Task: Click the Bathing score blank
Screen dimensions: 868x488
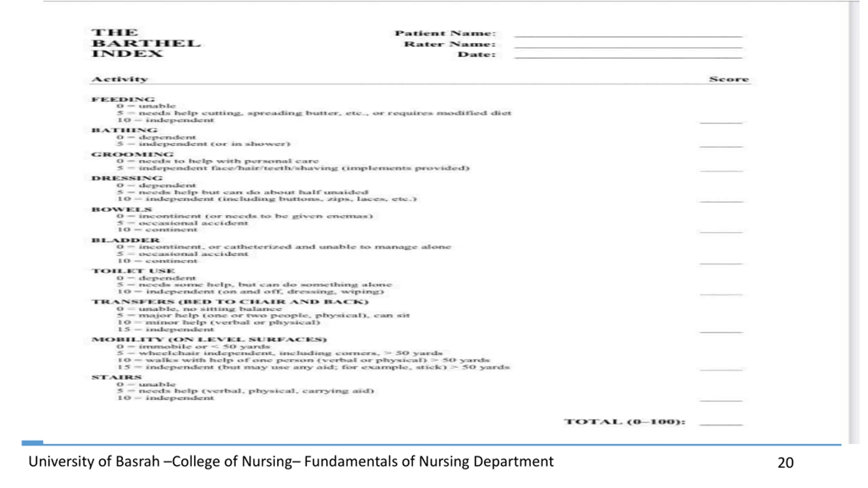Action: [721, 146]
